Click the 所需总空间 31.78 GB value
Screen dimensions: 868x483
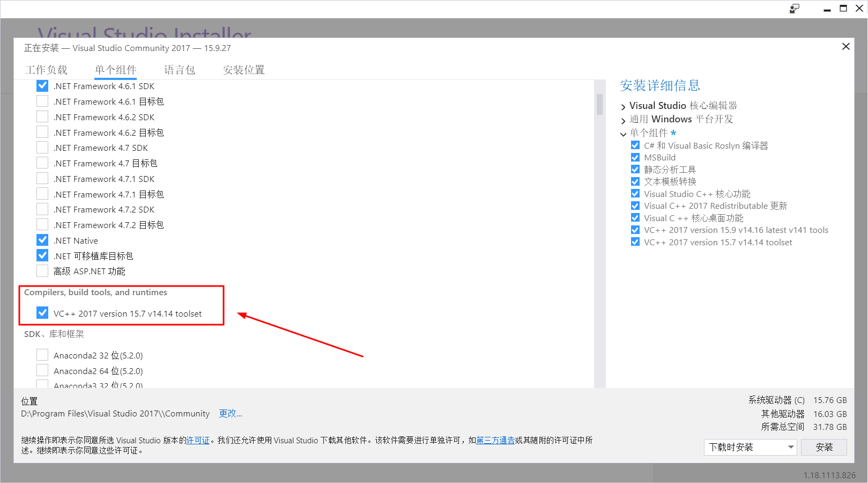(x=830, y=427)
